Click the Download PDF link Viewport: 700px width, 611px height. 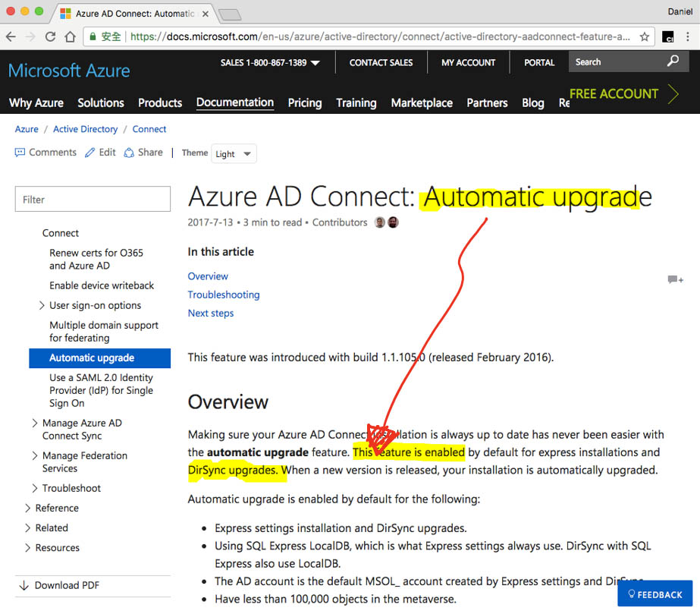(67, 585)
